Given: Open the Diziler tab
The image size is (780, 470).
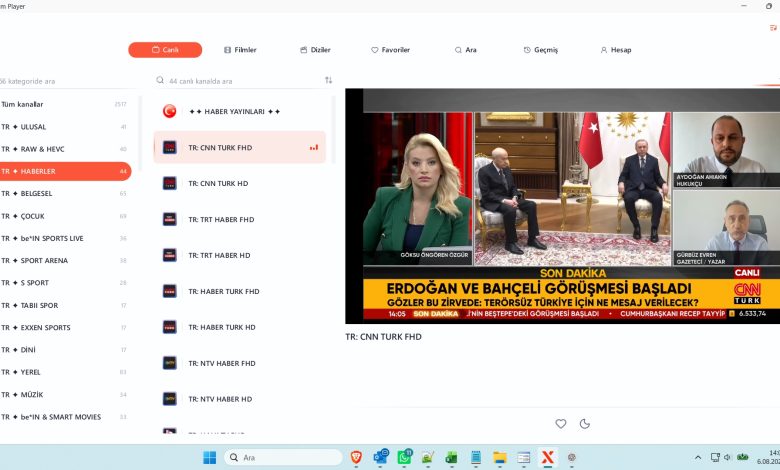Looking at the screenshot, I should tap(315, 50).
